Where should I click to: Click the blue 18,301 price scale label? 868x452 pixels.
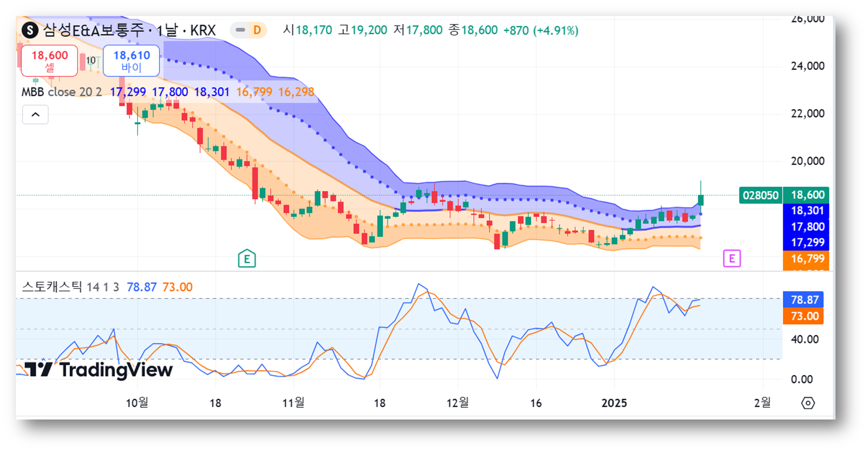coord(806,211)
